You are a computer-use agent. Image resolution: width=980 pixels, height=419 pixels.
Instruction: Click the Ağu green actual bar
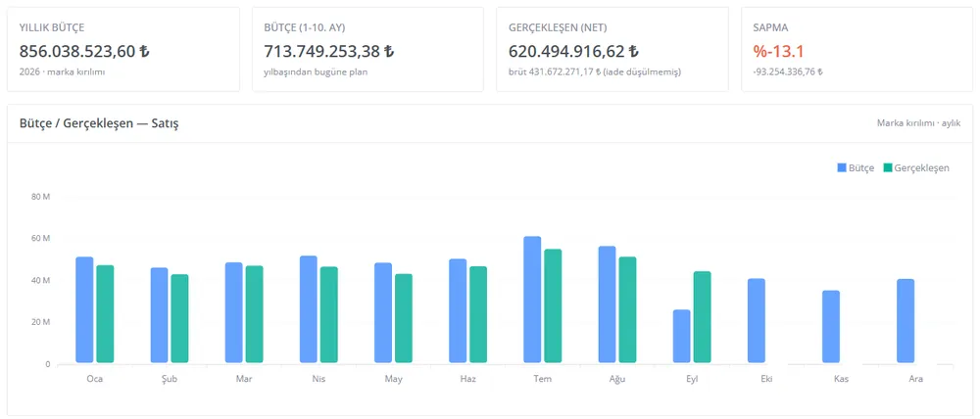(627, 309)
